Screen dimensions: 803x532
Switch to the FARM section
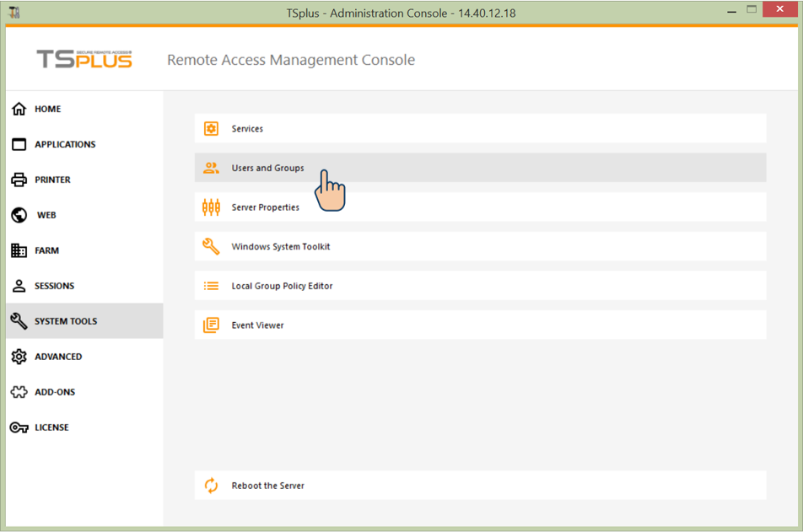click(x=84, y=250)
